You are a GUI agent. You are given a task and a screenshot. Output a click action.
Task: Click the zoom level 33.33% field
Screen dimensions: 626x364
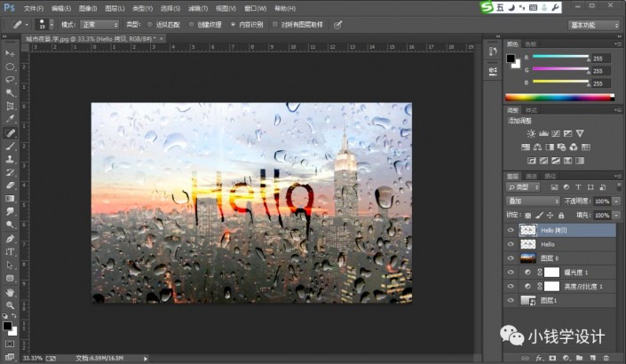pos(32,359)
